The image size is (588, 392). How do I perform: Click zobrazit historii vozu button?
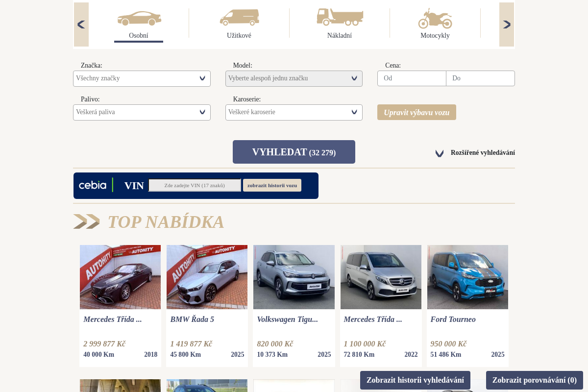[x=272, y=185]
